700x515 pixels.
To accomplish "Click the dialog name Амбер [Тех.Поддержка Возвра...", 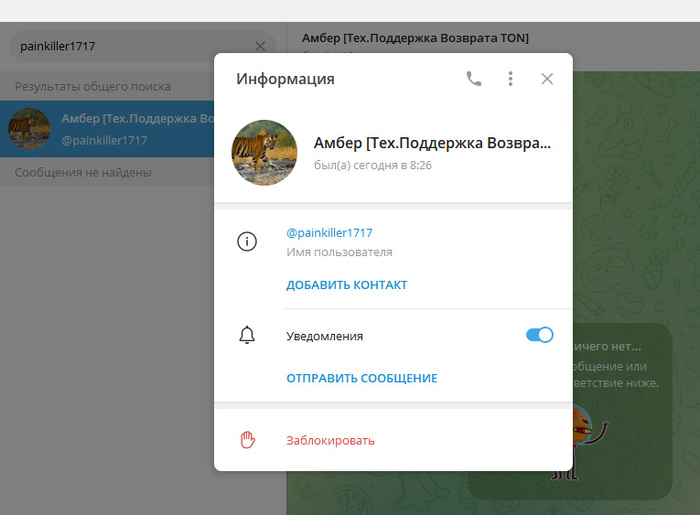I will pyautogui.click(x=432, y=143).
